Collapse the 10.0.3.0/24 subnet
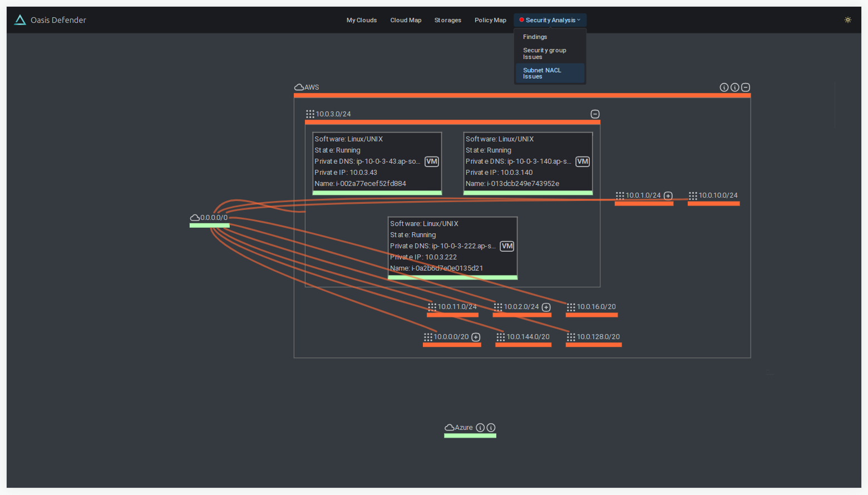The height and width of the screenshot is (495, 868). (595, 114)
